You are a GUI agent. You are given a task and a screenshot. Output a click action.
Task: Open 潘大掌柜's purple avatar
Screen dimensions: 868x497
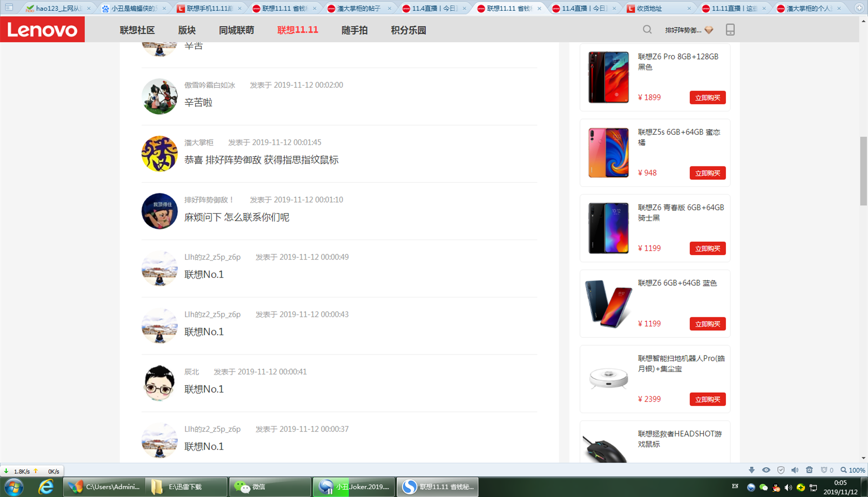click(x=159, y=154)
